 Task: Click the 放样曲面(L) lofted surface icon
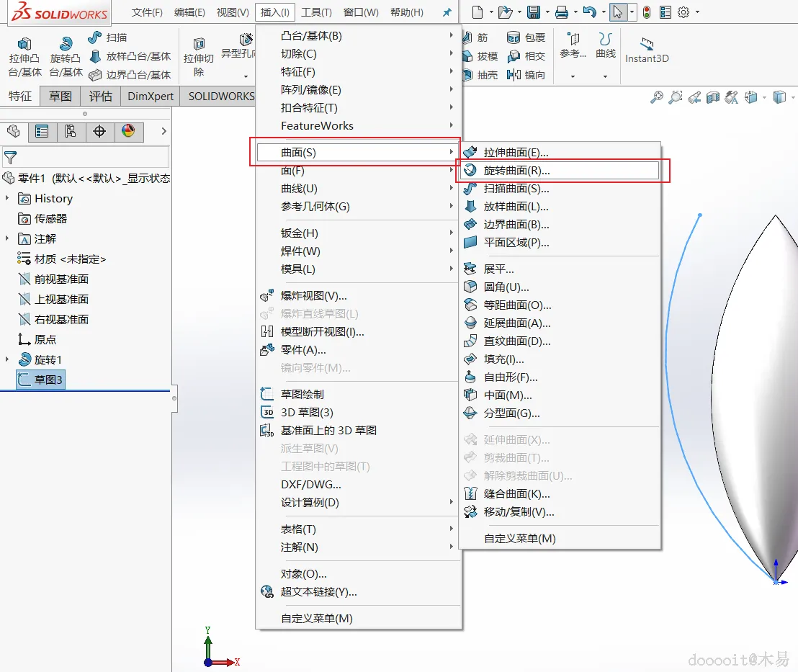click(x=470, y=206)
